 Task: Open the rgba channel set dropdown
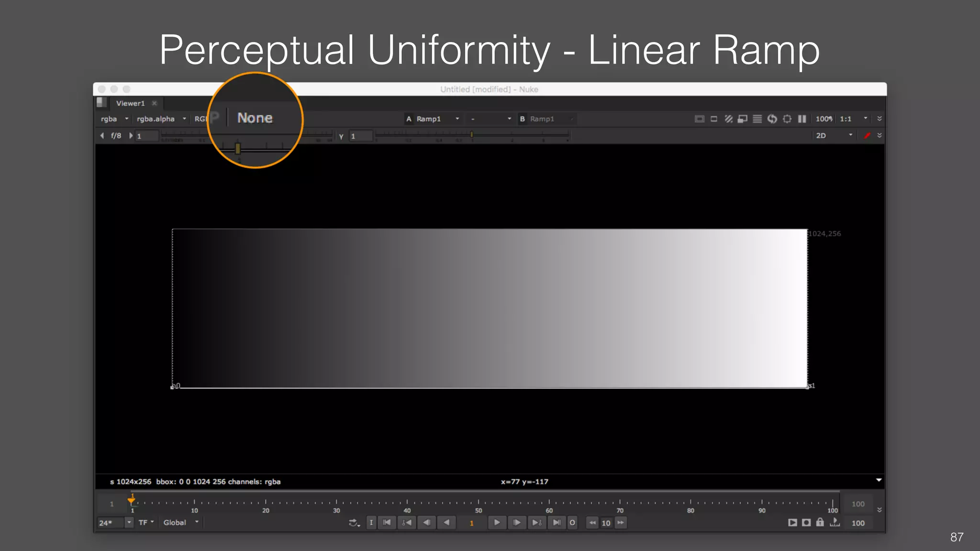[114, 119]
